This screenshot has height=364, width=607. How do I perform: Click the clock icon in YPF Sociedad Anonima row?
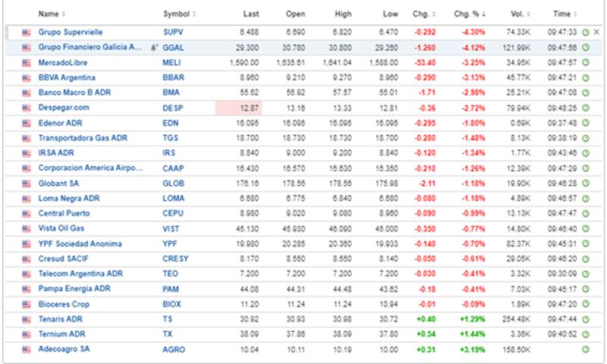click(x=585, y=244)
